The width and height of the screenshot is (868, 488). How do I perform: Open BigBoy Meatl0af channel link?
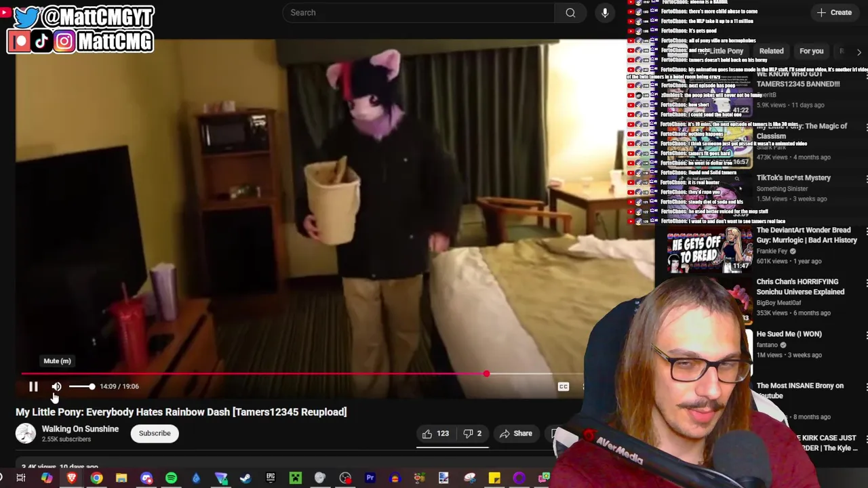click(x=778, y=303)
